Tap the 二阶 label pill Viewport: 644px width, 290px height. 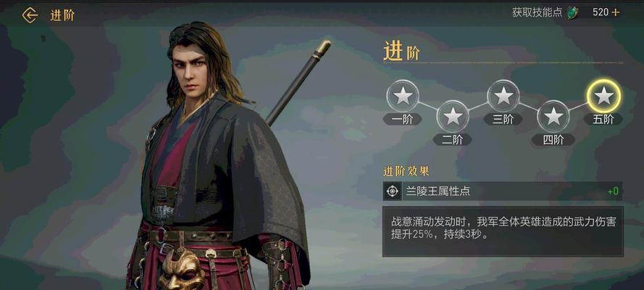coord(453,140)
